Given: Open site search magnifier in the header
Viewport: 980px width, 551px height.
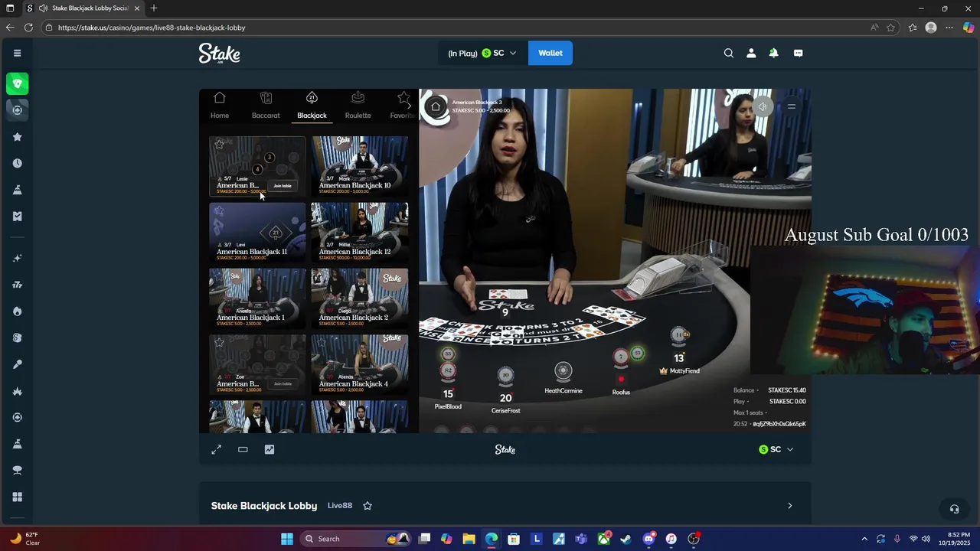Looking at the screenshot, I should [729, 54].
